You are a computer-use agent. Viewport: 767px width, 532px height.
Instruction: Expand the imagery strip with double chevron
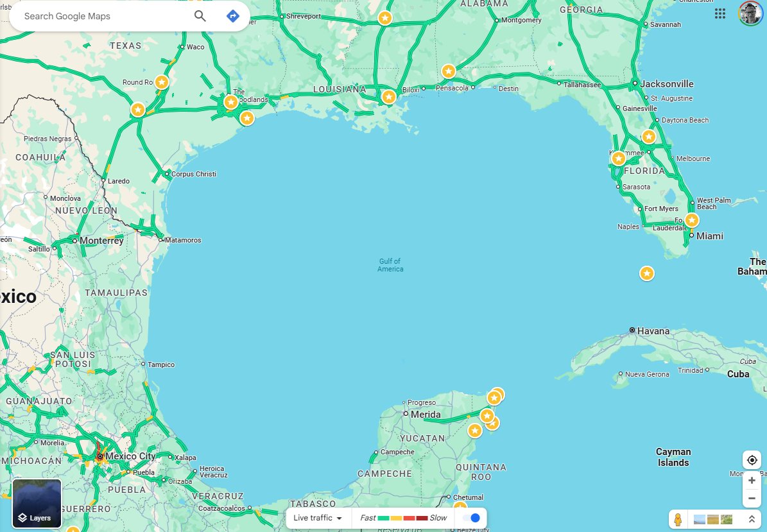pyautogui.click(x=752, y=519)
